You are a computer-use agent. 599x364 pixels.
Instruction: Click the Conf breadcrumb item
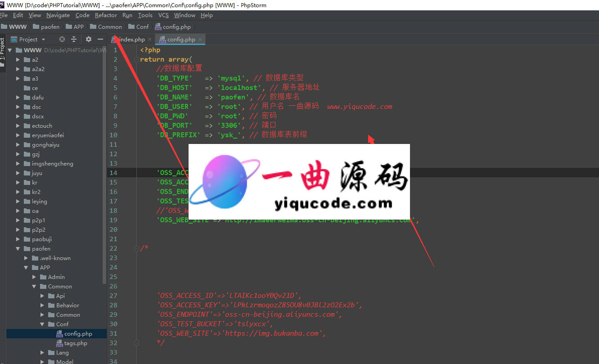[138, 27]
